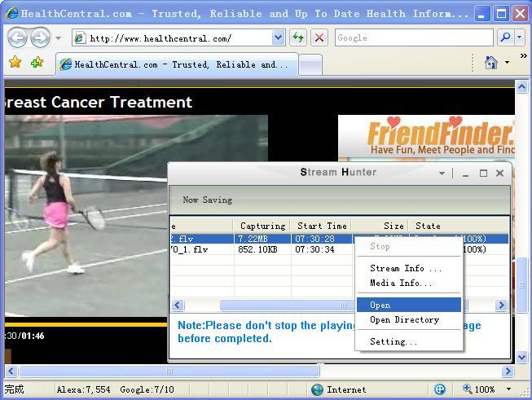Click Internet security zone globe icon

[317, 389]
